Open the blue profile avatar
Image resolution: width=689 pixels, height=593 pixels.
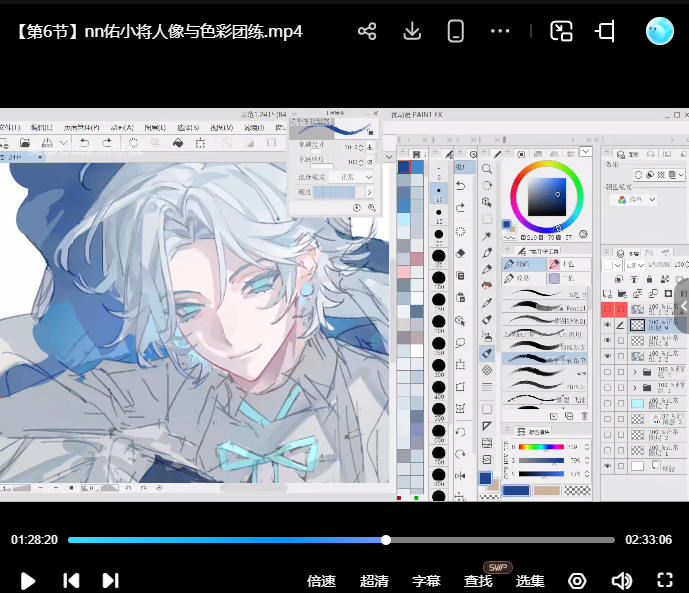pos(660,31)
